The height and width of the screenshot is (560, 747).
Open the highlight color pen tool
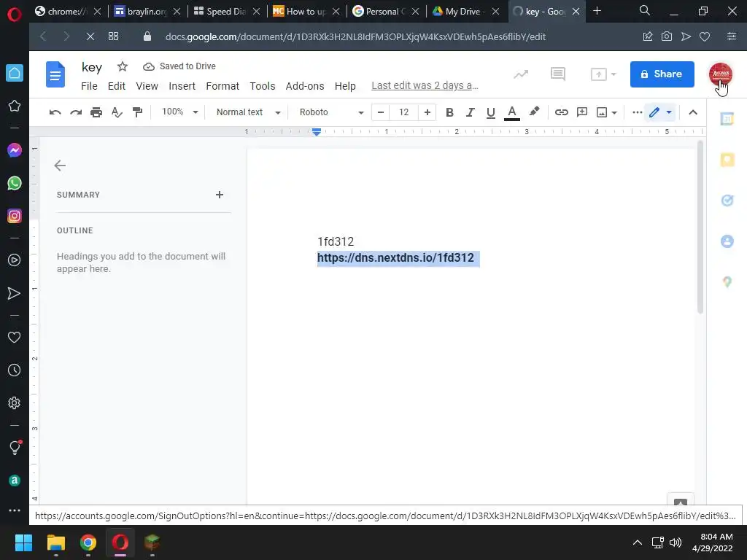(534, 112)
